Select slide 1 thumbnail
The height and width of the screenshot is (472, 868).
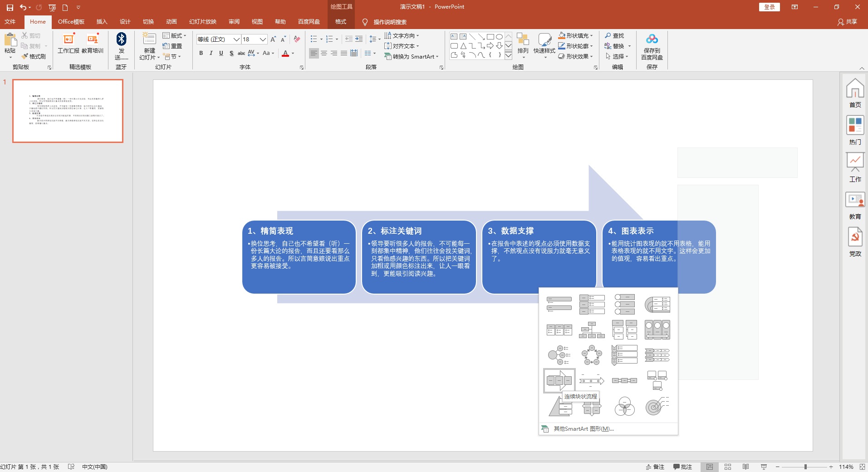tap(68, 111)
